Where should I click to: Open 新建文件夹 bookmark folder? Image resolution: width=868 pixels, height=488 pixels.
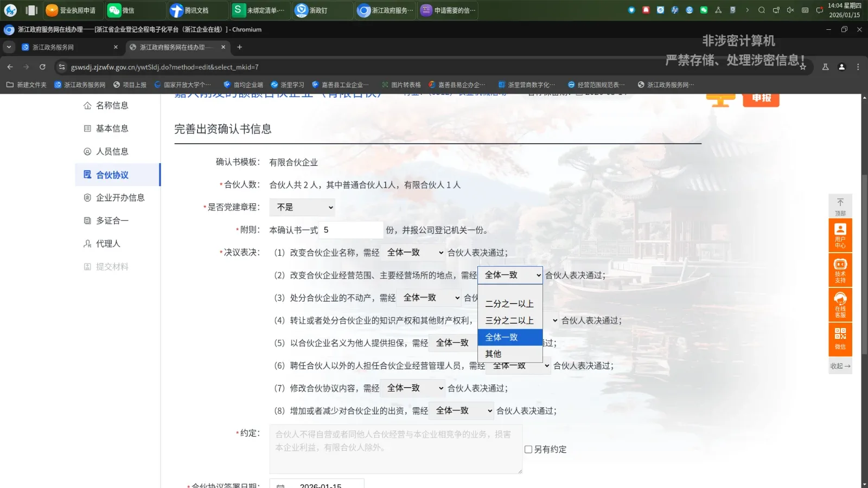pos(27,85)
